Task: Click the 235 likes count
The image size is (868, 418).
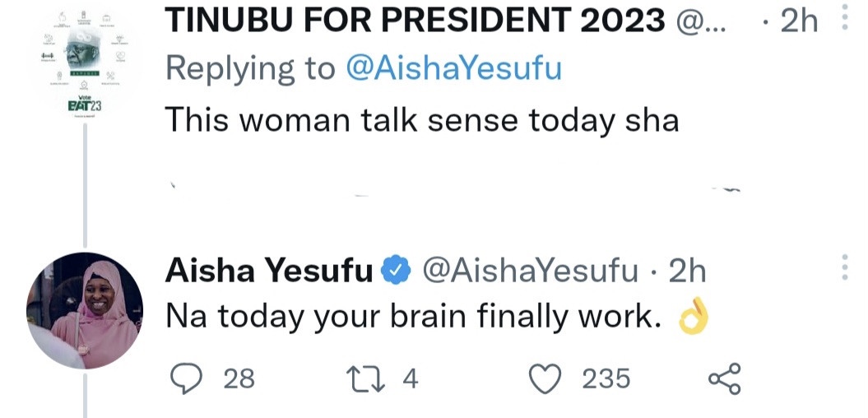Action: (x=606, y=379)
